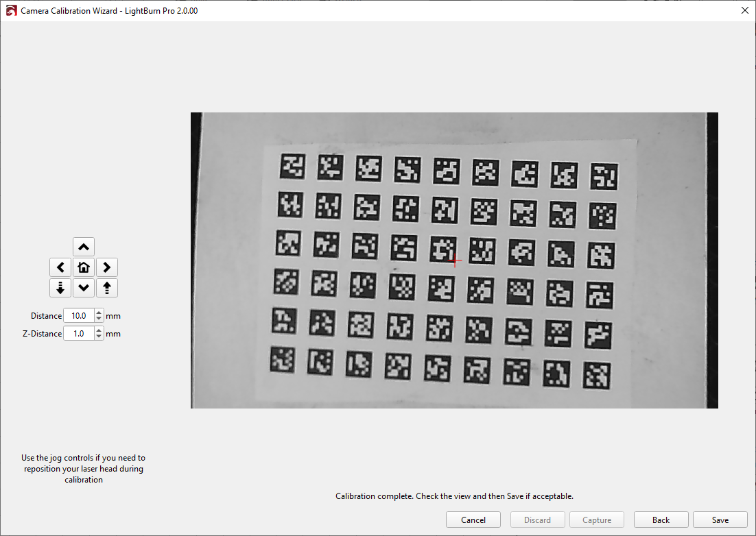
Task: Click the red crosshair in camera view
Action: [455, 260]
